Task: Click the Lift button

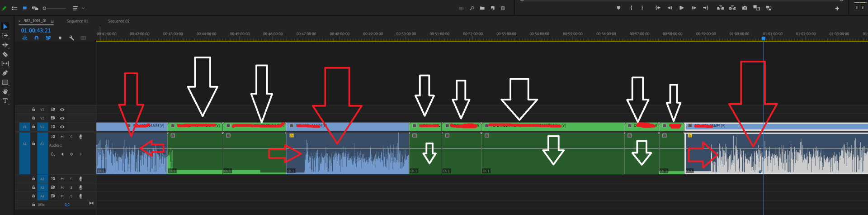Action: click(x=720, y=8)
